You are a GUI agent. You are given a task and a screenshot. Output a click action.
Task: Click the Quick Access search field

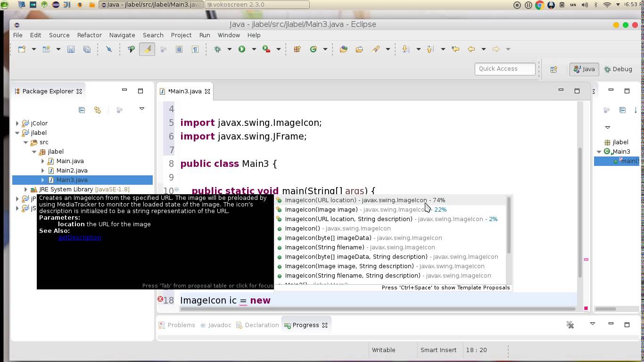[505, 69]
